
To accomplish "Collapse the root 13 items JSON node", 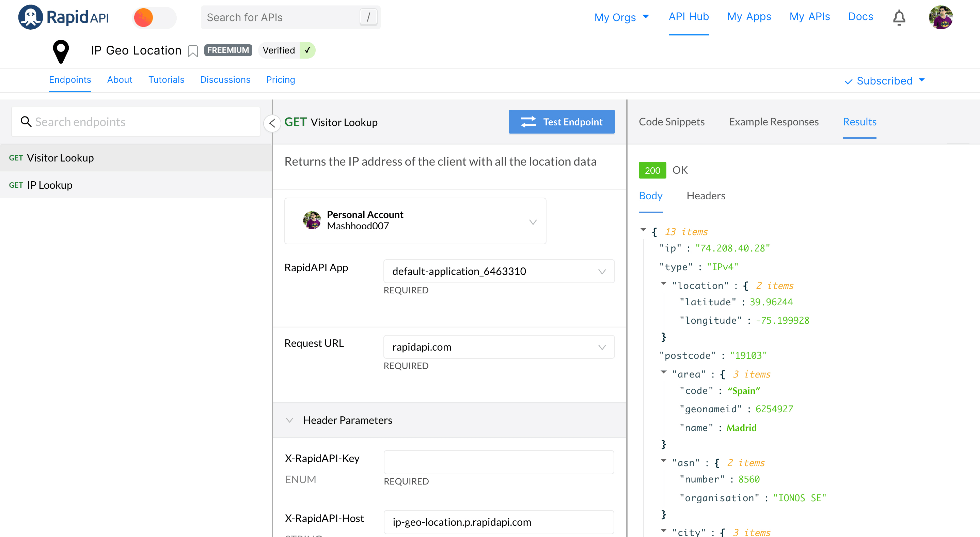I will [643, 230].
